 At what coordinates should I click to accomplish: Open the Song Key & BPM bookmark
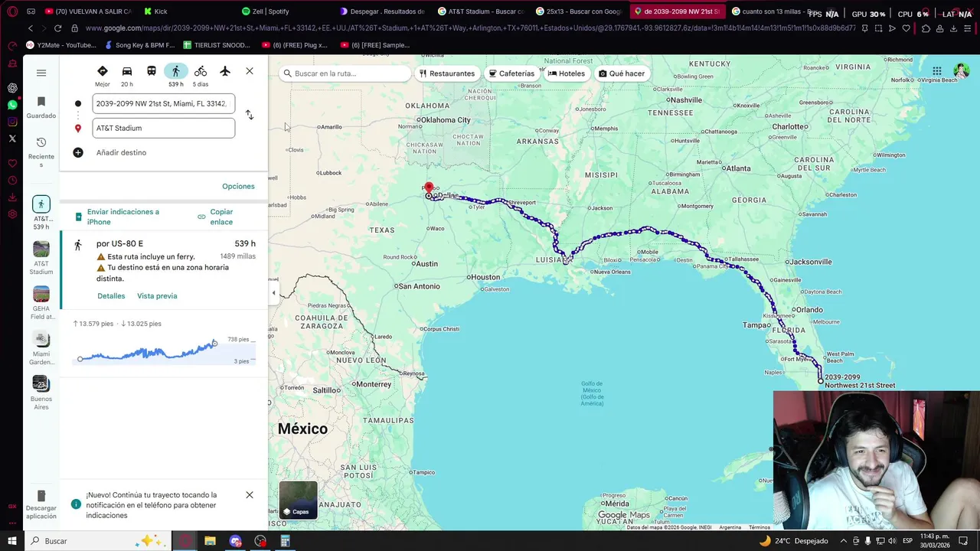coord(139,45)
